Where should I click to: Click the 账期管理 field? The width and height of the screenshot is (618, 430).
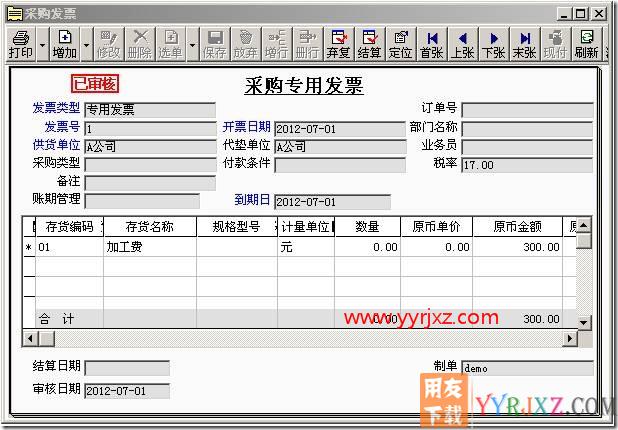(142, 201)
